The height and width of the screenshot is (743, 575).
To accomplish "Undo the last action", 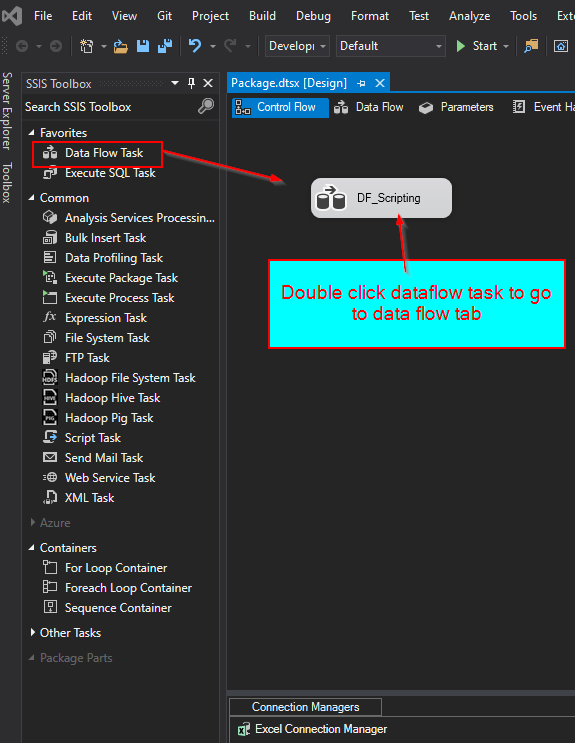I will (x=194, y=46).
